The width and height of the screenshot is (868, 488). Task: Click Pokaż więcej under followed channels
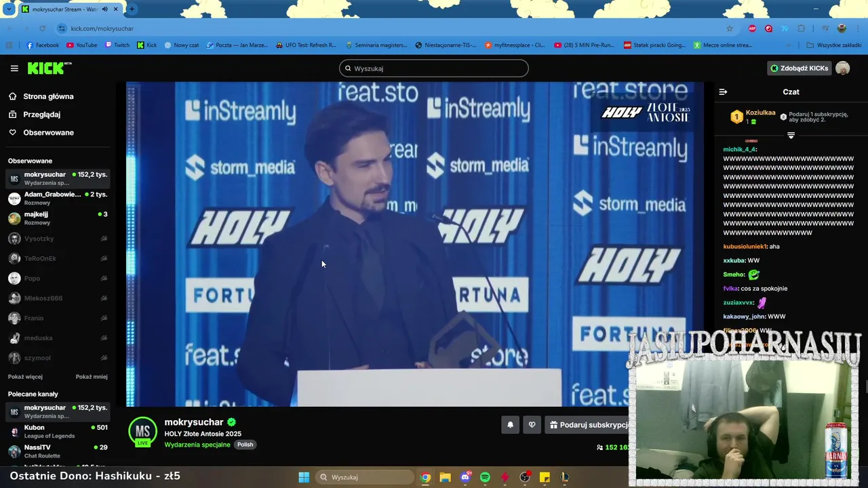coord(25,377)
